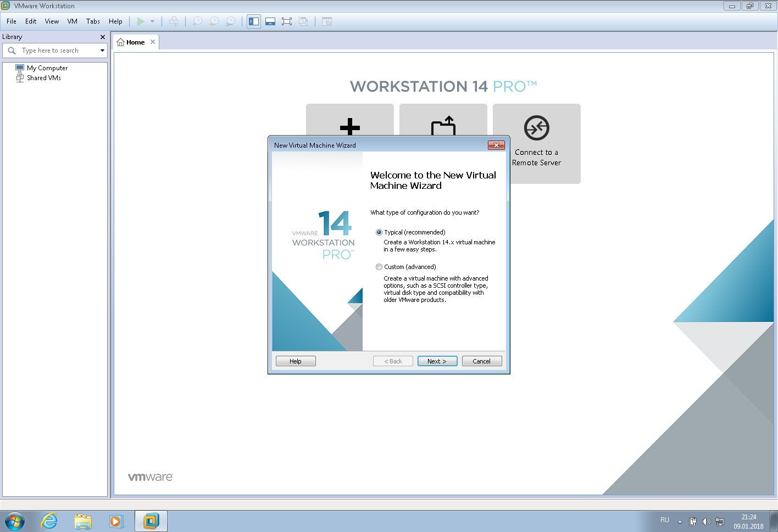The height and width of the screenshot is (532, 778).
Task: Open the View menu
Action: point(52,21)
